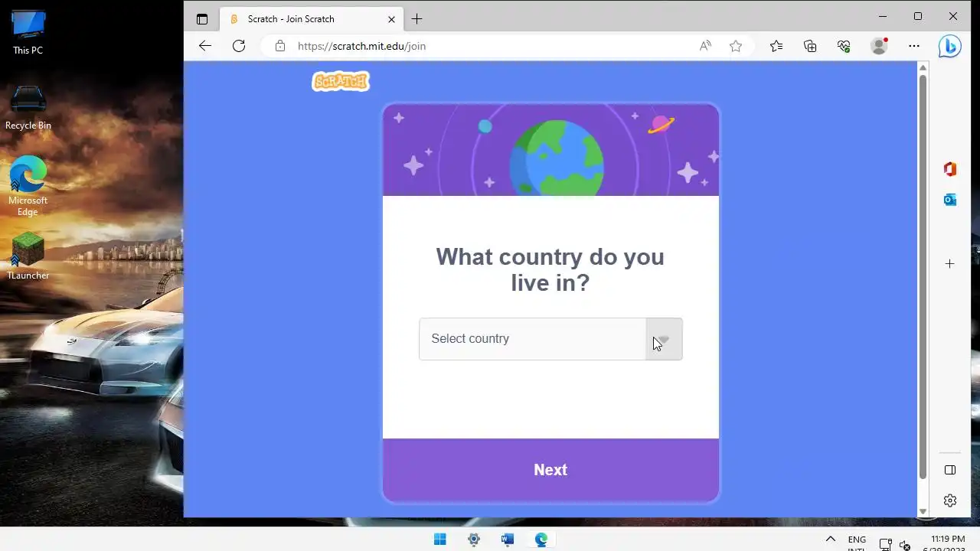Refresh the Scratch join page

pos(239,46)
